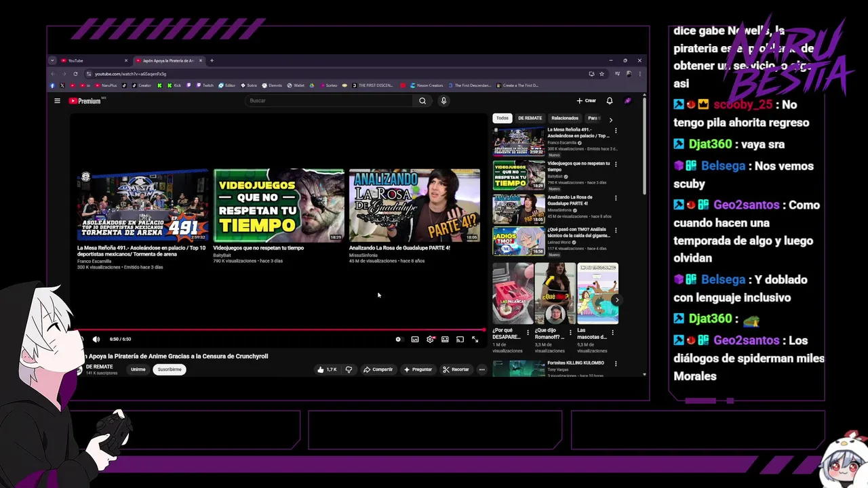Screen dimensions: 868x488
Task: Open options for La Mesa Reñoña sidebar video
Action: [616, 130]
